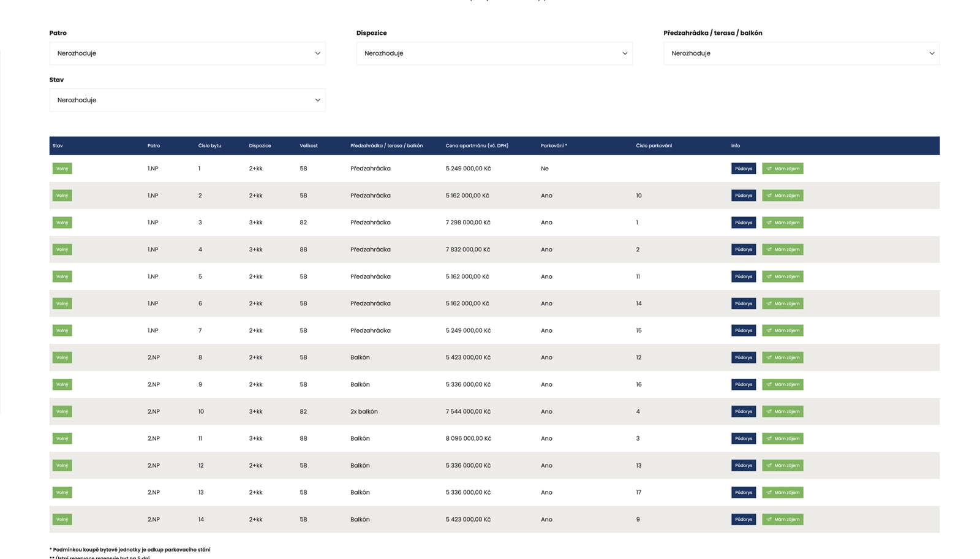Open Půdorys for apartment 11
This screenshot has width=980, height=559.
click(743, 438)
